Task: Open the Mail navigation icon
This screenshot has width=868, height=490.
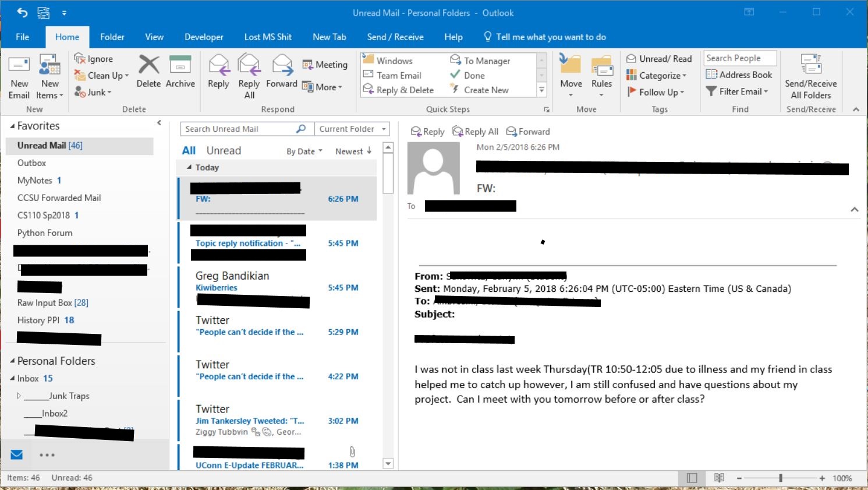Action: (17, 455)
